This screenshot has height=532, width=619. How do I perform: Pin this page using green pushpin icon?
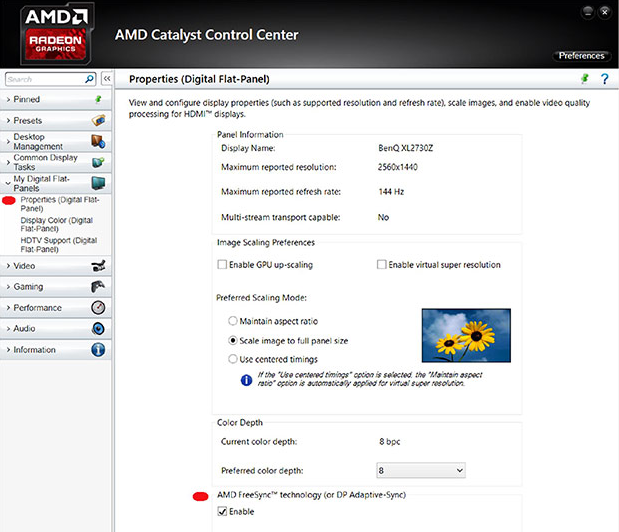pos(585,79)
